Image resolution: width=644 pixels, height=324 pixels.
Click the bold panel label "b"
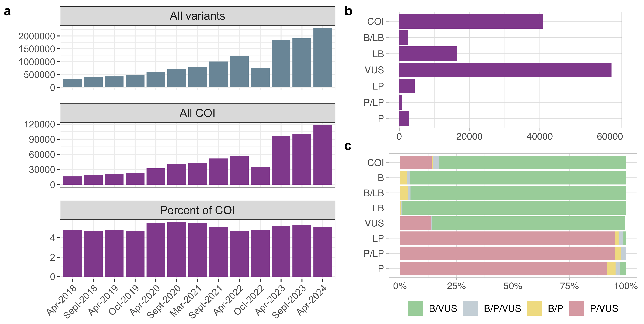click(x=348, y=11)
